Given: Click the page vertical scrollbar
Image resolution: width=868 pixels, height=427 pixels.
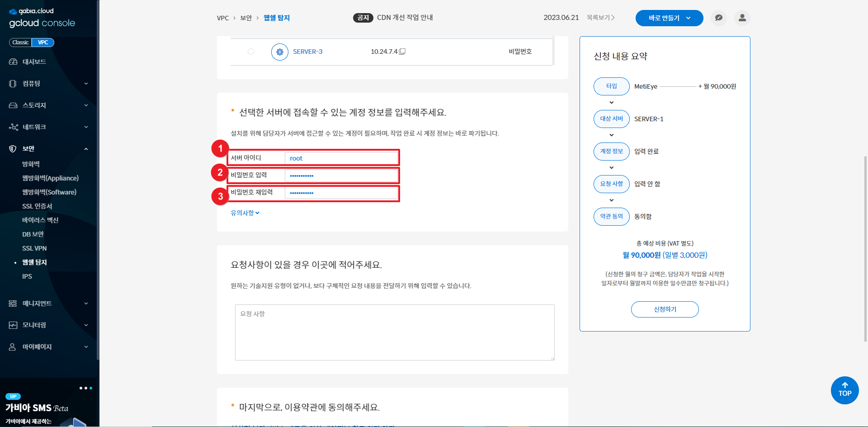Looking at the screenshot, I should pyautogui.click(x=865, y=249).
